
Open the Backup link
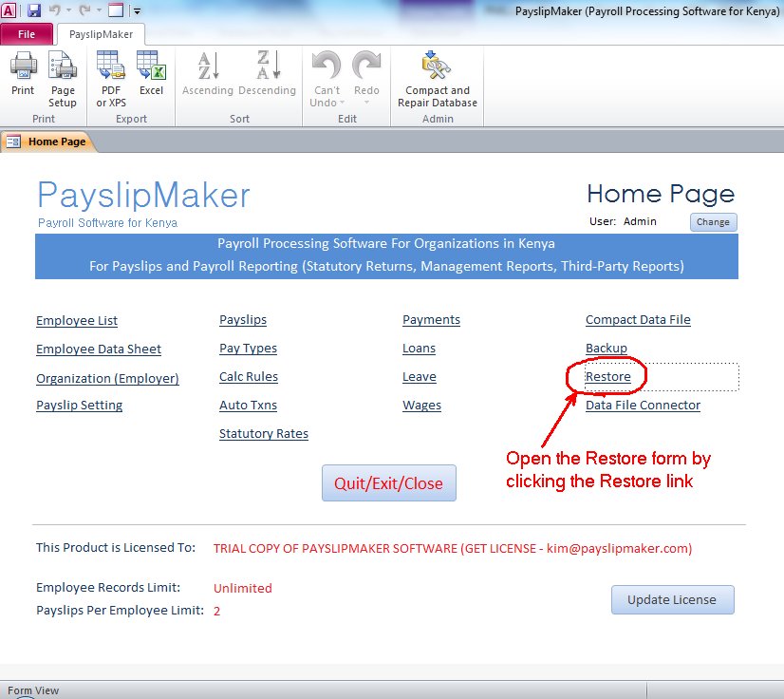[606, 349]
